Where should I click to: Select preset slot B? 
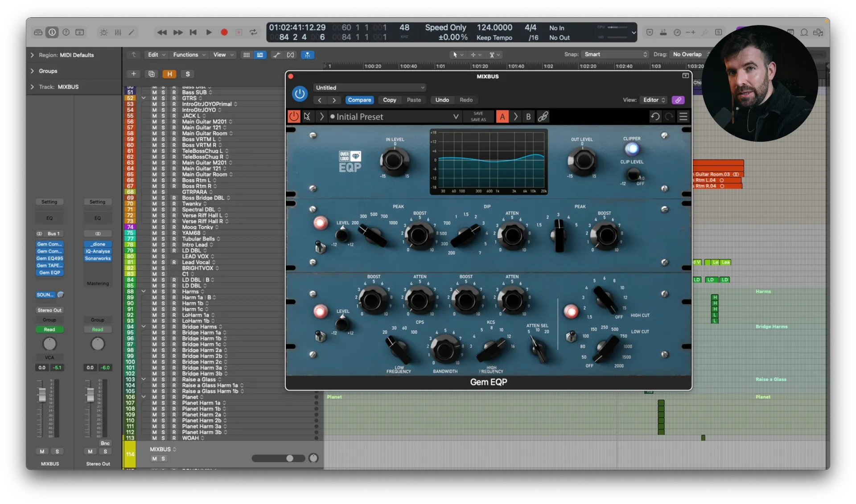point(528,117)
